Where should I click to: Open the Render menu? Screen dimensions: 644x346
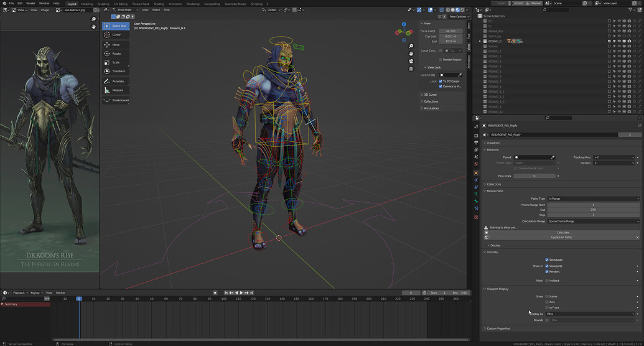pos(31,3)
